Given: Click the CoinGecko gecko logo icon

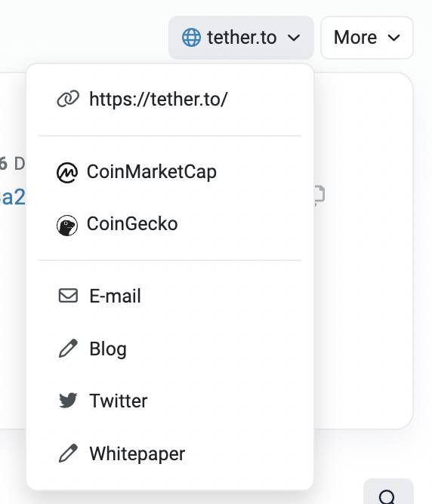Looking at the screenshot, I should pos(67,226).
